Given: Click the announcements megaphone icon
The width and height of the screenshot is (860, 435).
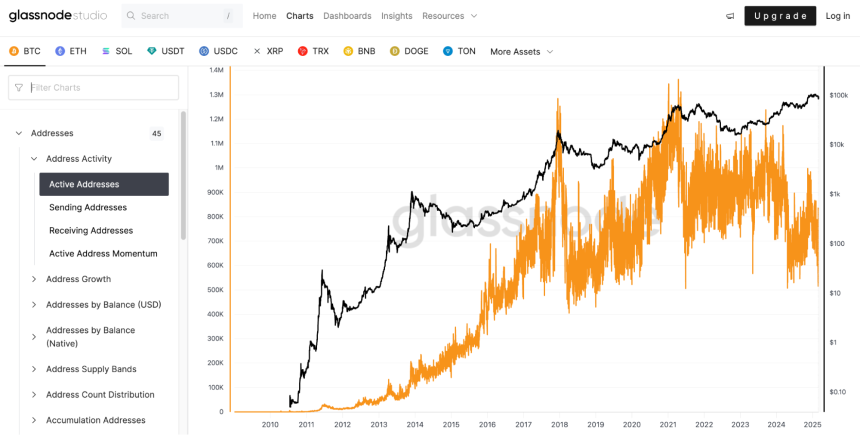Looking at the screenshot, I should 730,16.
